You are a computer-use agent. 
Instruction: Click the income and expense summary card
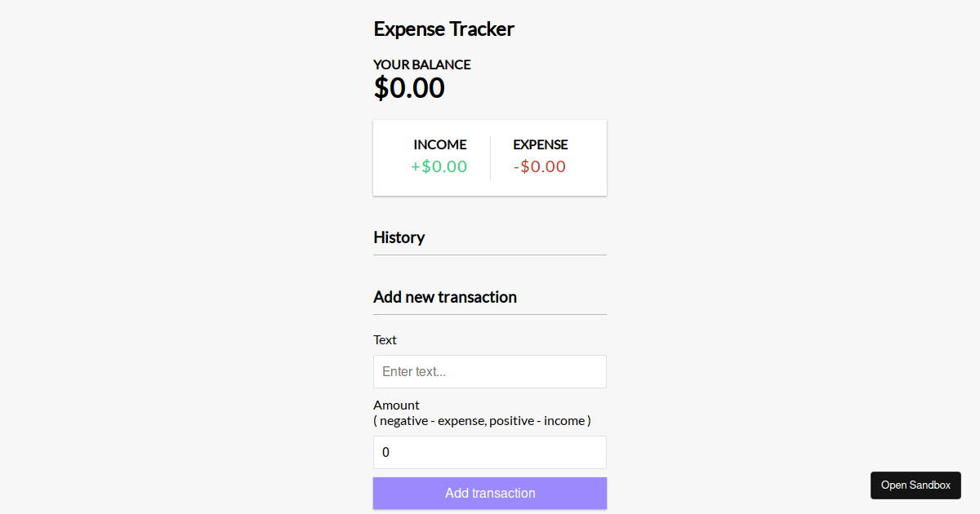click(x=489, y=157)
